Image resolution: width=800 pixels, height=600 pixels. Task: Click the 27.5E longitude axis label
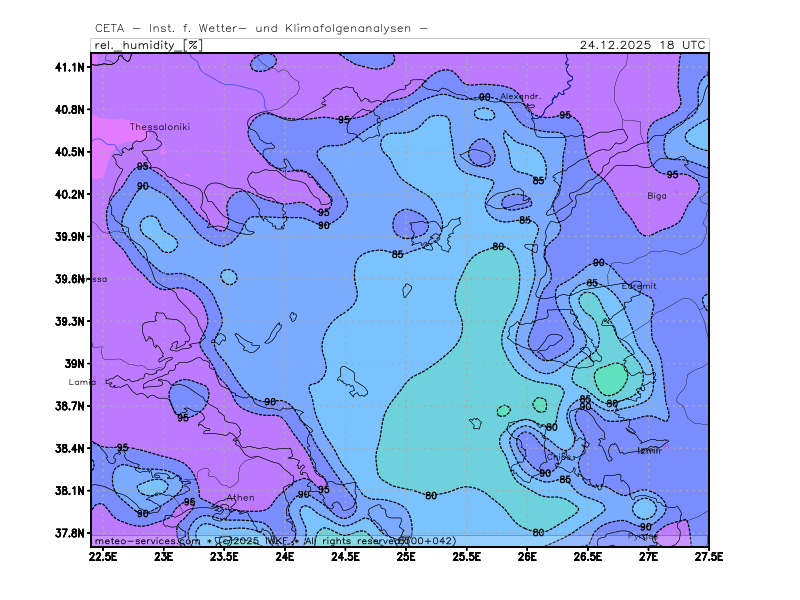pos(708,555)
